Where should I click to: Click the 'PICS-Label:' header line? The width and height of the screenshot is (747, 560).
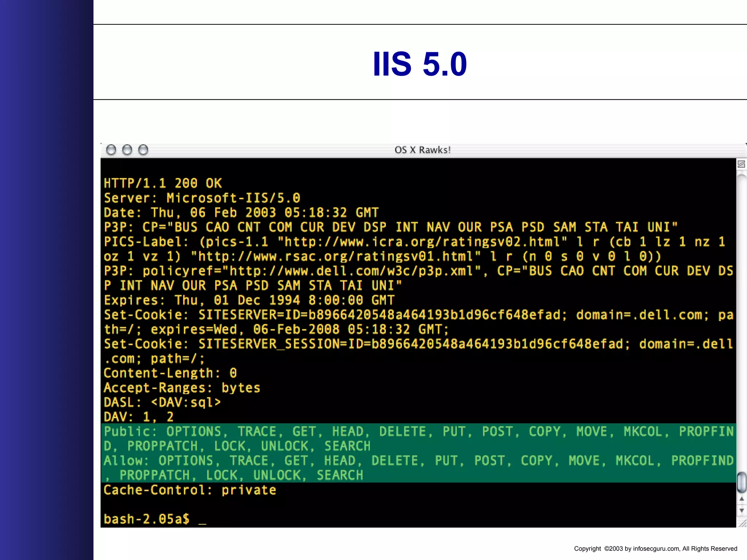414,241
